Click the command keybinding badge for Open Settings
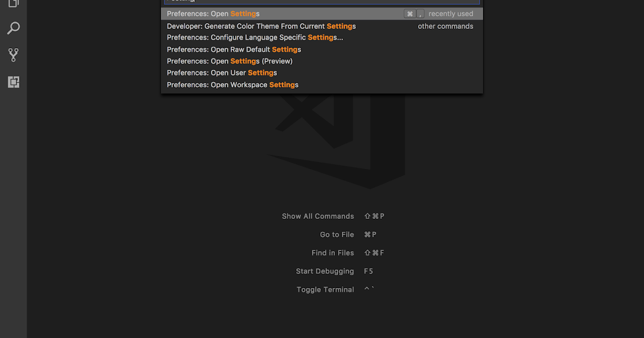This screenshot has width=644, height=338. click(414, 13)
